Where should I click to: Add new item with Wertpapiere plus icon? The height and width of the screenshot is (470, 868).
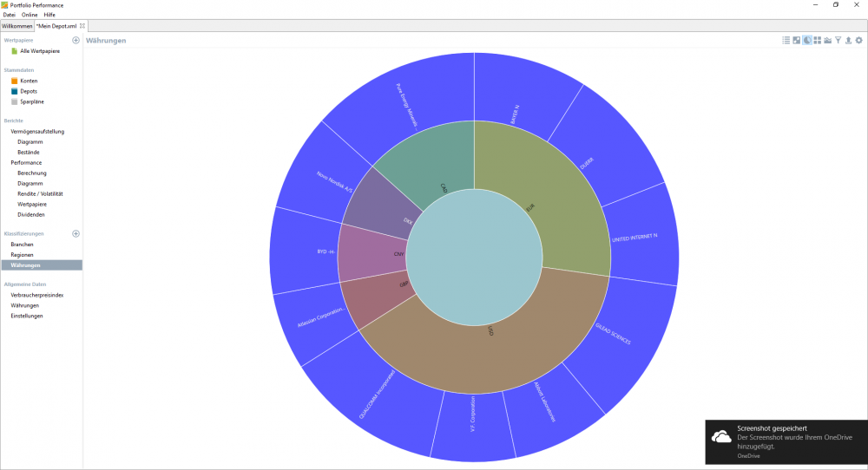76,41
